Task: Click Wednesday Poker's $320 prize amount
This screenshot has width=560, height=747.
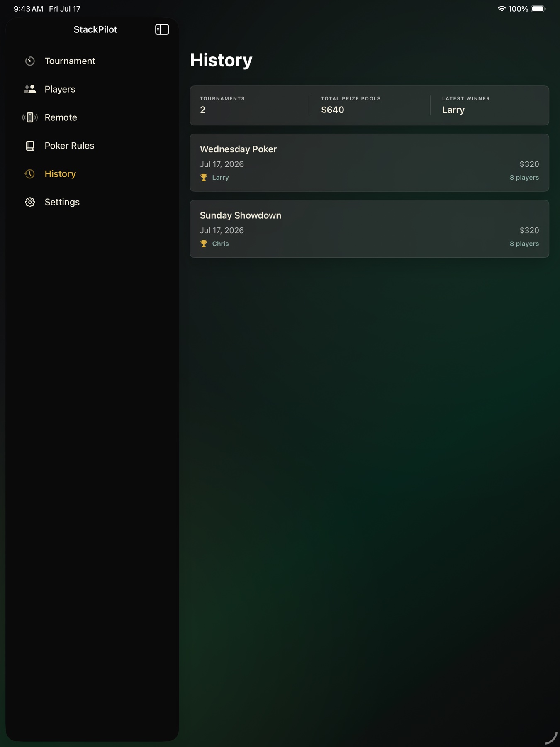Action: pyautogui.click(x=529, y=164)
